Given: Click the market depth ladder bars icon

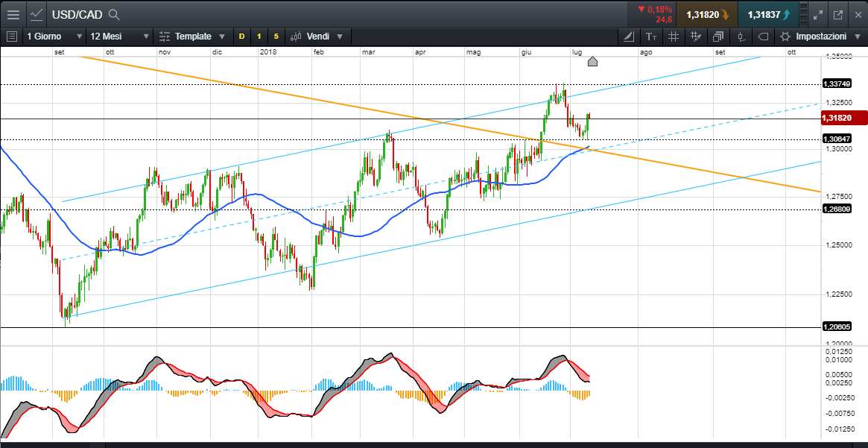Looking at the screenshot, I should 803,15.
